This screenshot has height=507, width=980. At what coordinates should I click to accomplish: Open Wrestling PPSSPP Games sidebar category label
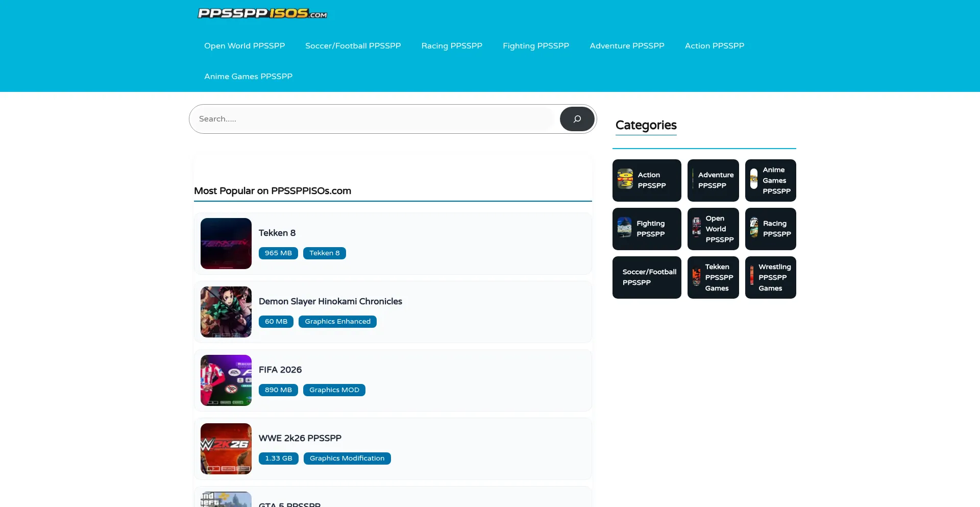775,277
